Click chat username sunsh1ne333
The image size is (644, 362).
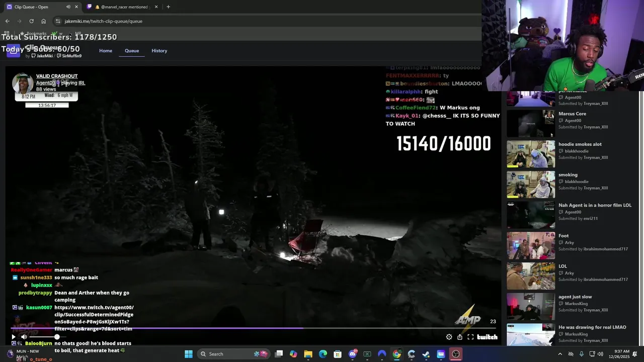tap(36, 278)
